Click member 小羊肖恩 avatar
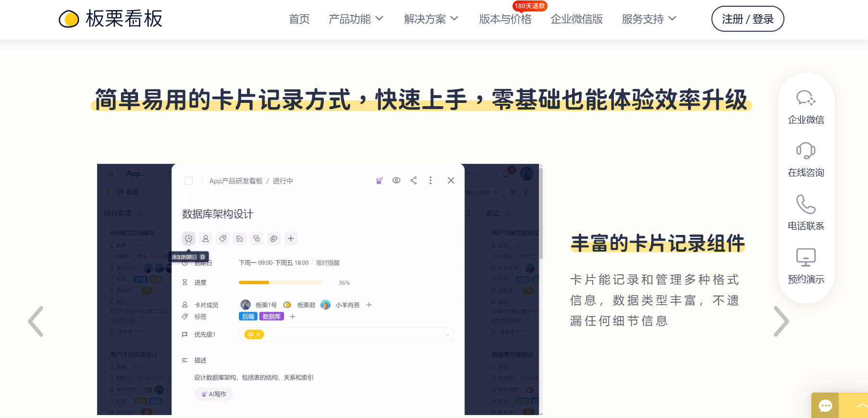The height and width of the screenshot is (418, 868). tap(326, 305)
